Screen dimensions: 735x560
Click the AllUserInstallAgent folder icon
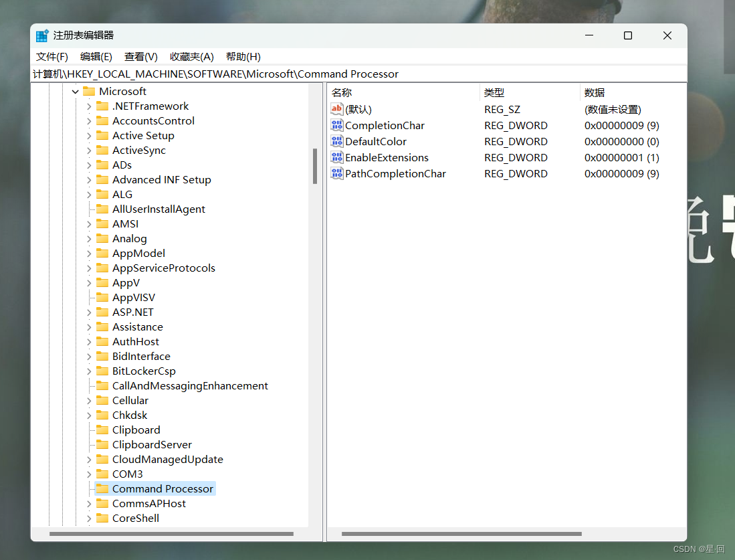coord(102,209)
